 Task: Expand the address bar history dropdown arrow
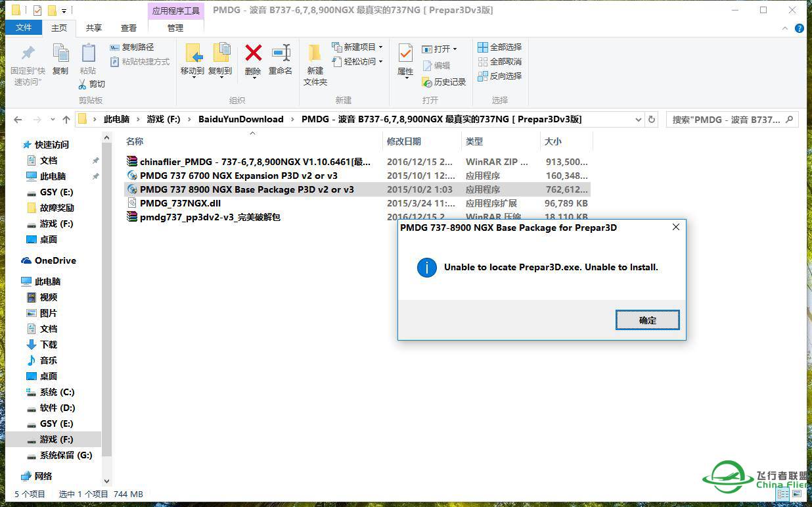click(x=639, y=120)
